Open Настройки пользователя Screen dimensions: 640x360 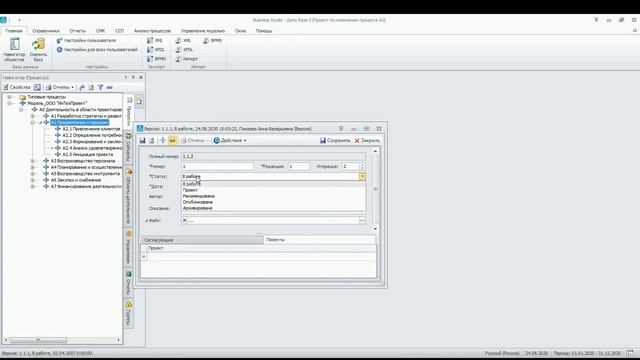pyautogui.click(x=86, y=40)
